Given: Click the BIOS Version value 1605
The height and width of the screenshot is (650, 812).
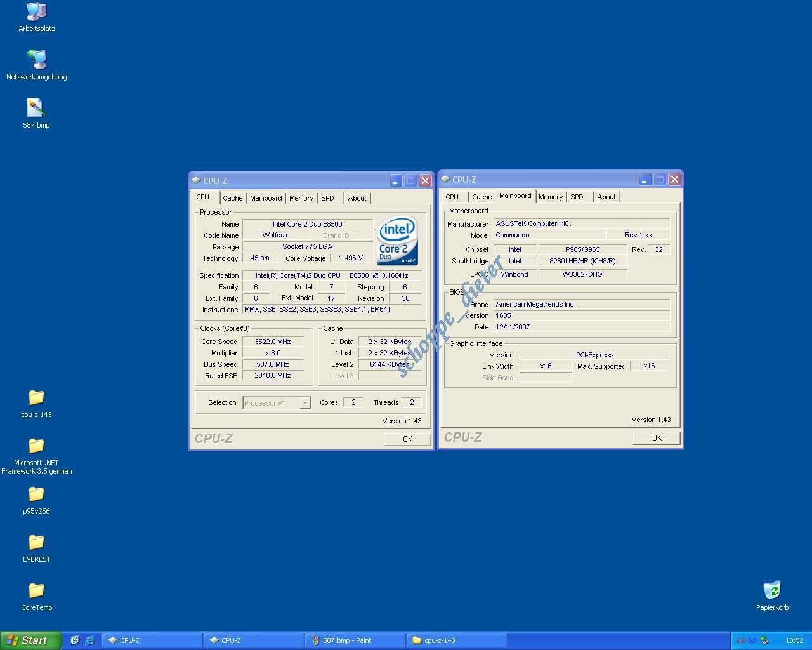Looking at the screenshot, I should click(x=582, y=316).
